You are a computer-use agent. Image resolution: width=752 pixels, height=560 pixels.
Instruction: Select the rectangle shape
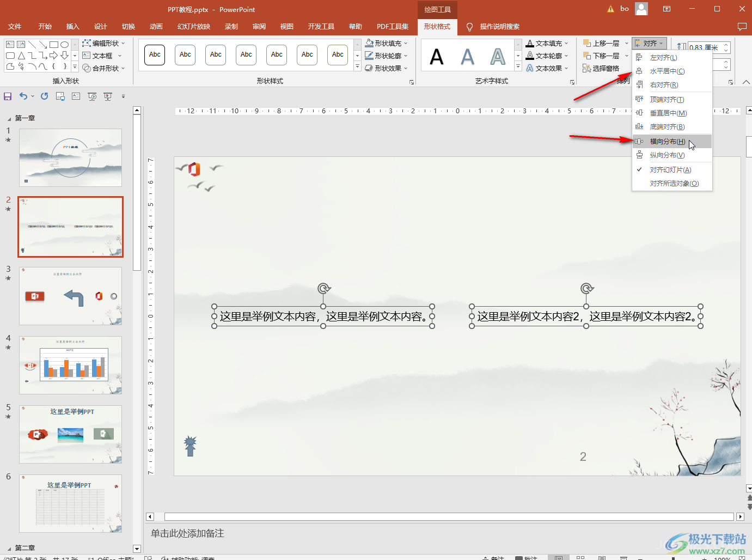pyautogui.click(x=54, y=45)
